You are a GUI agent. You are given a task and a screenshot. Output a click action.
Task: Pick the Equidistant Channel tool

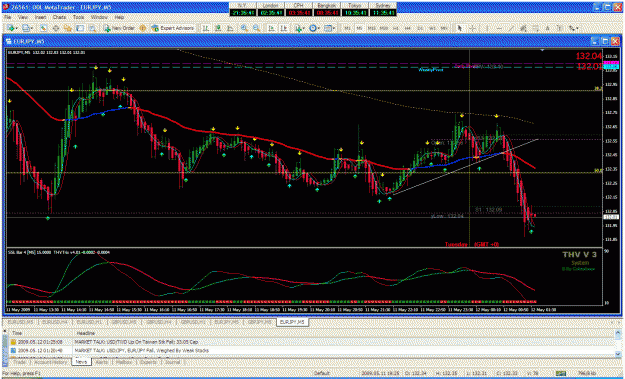523,28
